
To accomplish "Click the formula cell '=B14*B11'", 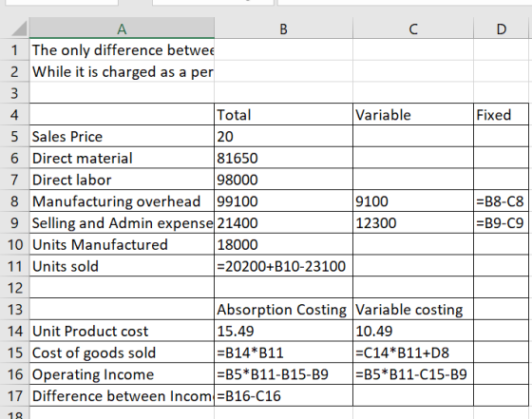I will [283, 352].
